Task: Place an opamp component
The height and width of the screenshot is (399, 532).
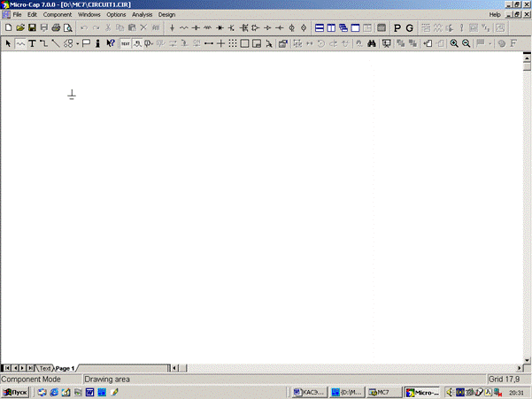Action: pyautogui.click(x=256, y=27)
